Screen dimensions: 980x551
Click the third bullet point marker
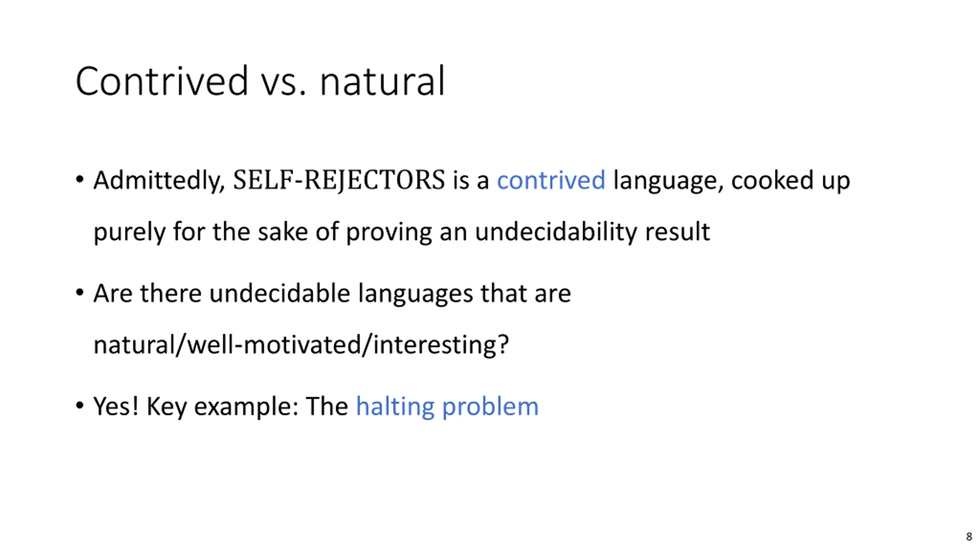coord(80,406)
